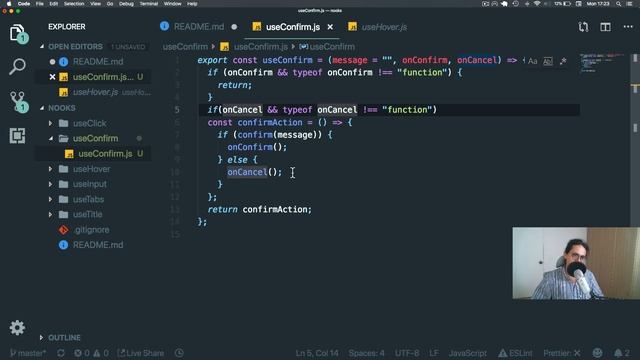Open the Terminal menu
640x360 pixels.
149,4
